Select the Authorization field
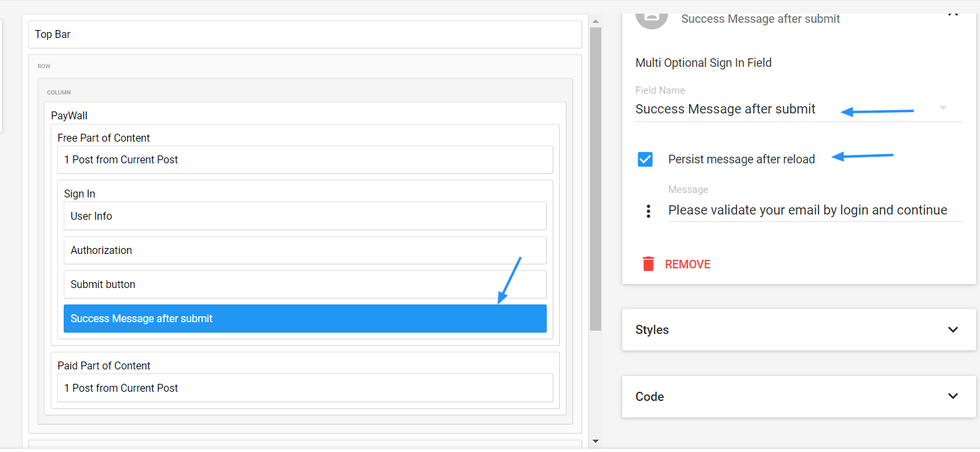Screen dimensions: 980x452 (x=305, y=250)
